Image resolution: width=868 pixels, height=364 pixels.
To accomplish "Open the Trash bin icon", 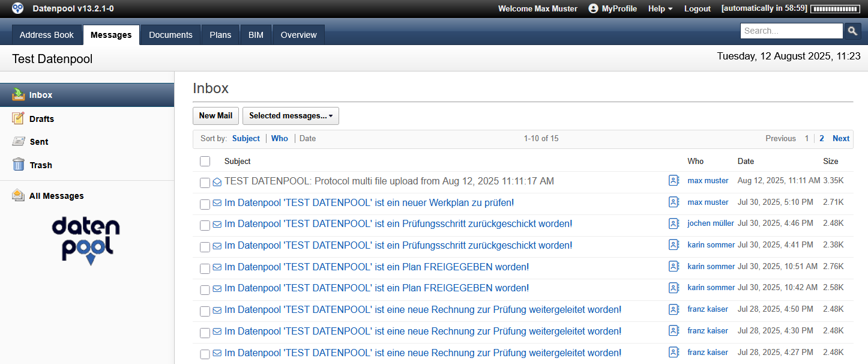I will pyautogui.click(x=19, y=165).
